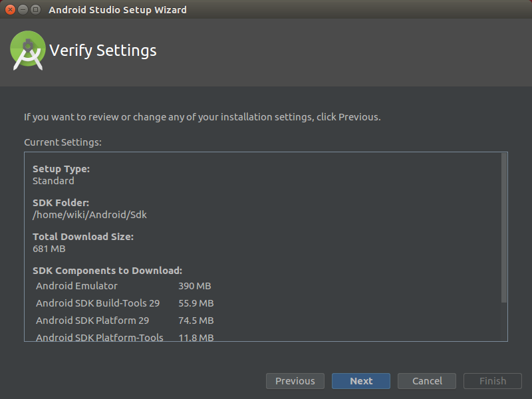This screenshot has height=399, width=532.
Task: Click the Android Studio logo icon
Action: pos(28,51)
